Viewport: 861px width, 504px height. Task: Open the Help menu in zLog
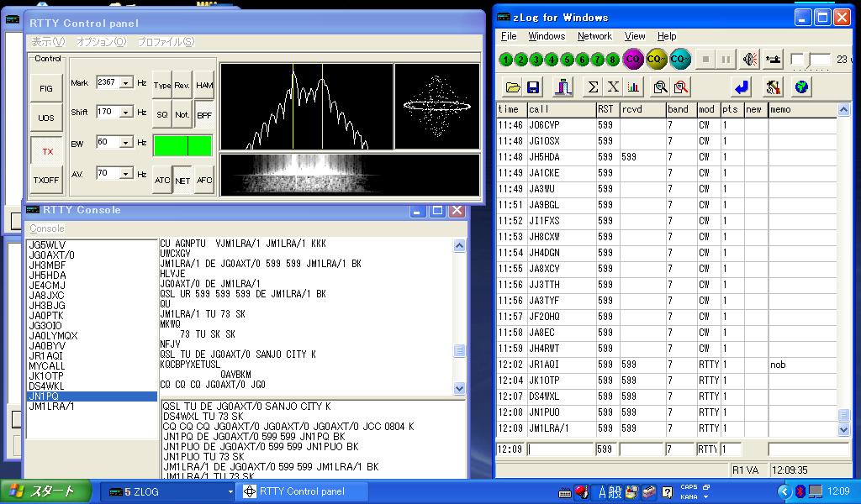[667, 36]
